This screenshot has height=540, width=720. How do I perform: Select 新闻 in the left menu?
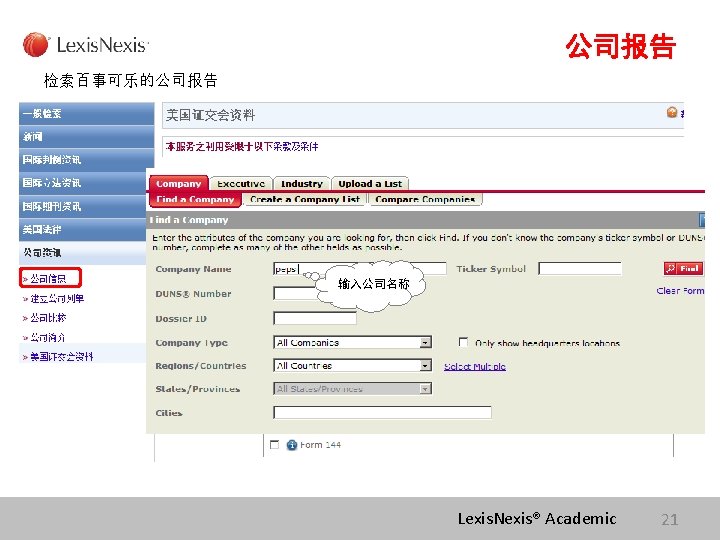pos(86,136)
